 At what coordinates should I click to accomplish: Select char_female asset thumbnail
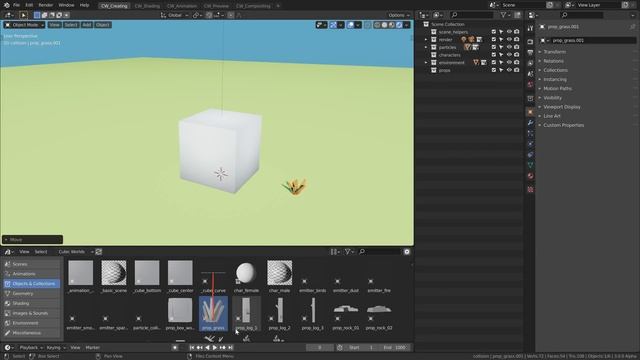tap(246, 276)
